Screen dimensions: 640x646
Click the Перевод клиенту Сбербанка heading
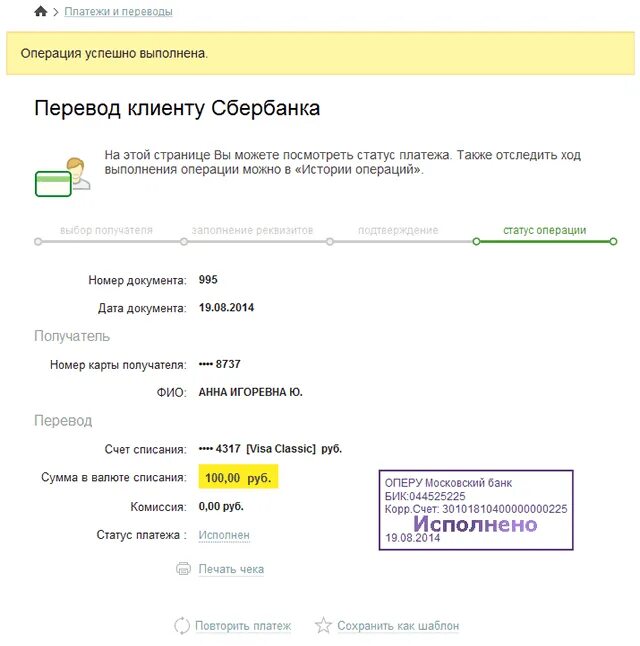click(x=177, y=108)
